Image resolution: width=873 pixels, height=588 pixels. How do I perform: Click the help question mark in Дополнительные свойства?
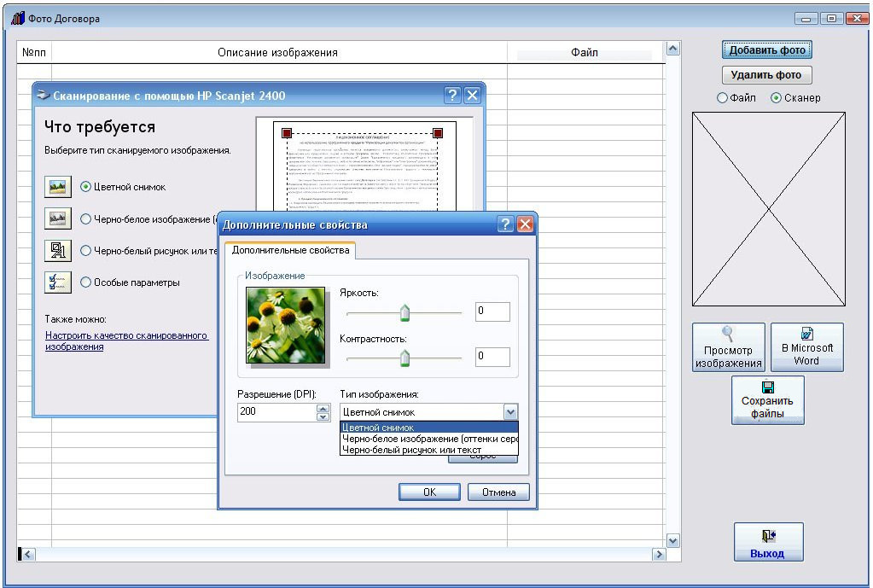pos(504,224)
